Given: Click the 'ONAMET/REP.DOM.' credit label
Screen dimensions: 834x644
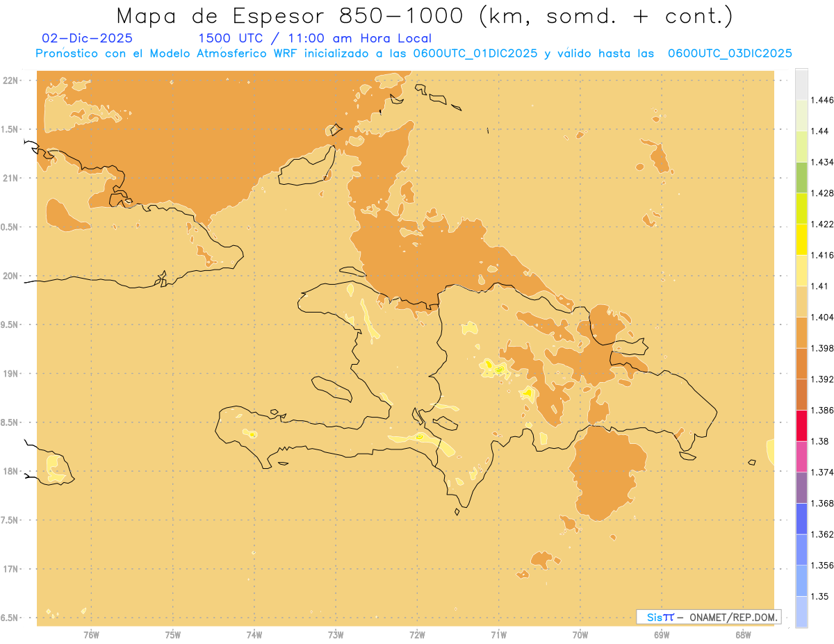Looking at the screenshot, I should click(x=734, y=617).
